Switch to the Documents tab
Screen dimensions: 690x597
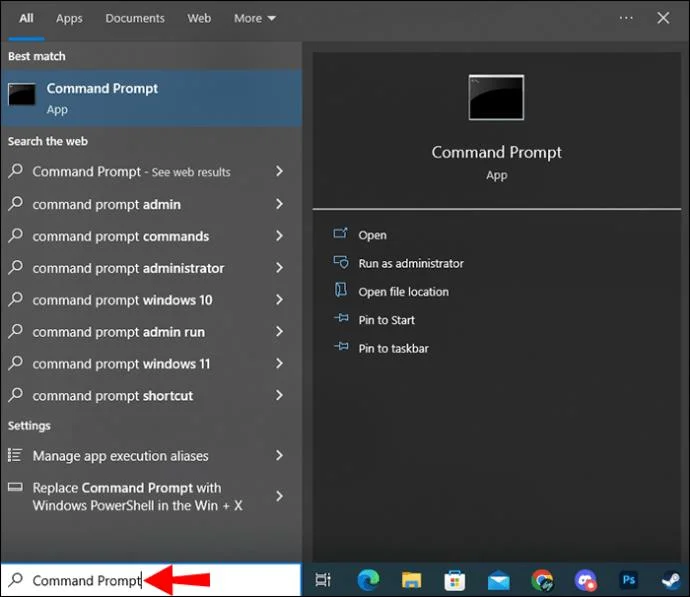(x=135, y=18)
